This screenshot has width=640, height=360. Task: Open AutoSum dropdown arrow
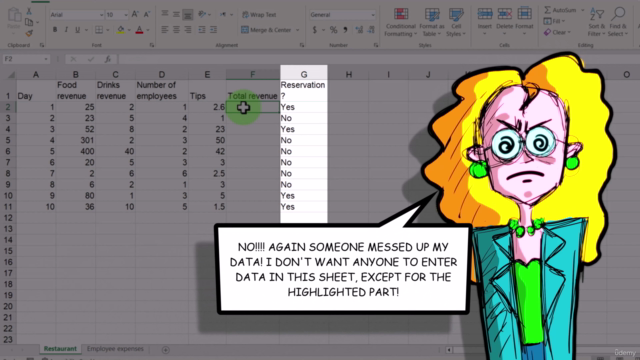coord(582,10)
